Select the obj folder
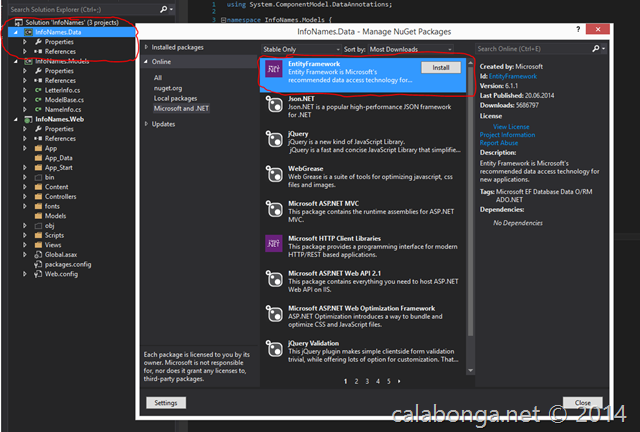640x432 pixels. (x=49, y=225)
